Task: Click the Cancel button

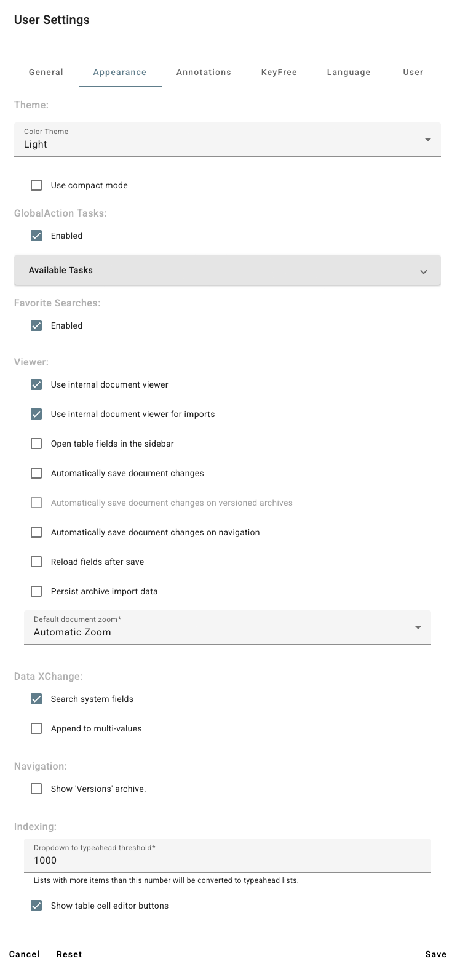Action: tap(25, 954)
